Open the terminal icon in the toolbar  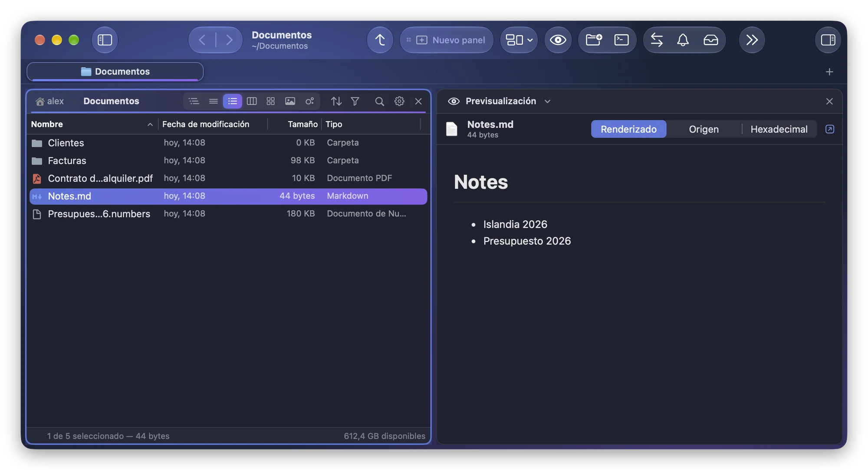click(x=621, y=40)
